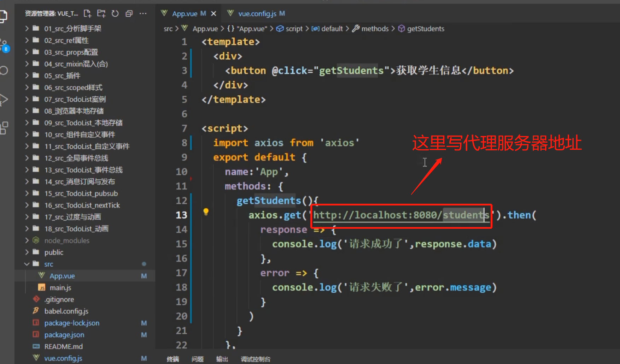Place cursor in the localhost:8080/students URL string
Screen dimensions: 620x364
tap(401, 215)
